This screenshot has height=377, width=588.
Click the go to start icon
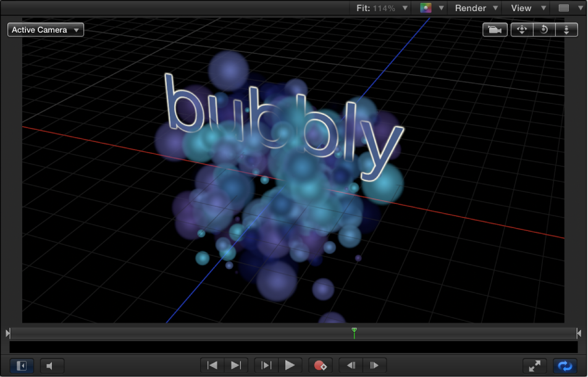pyautogui.click(x=212, y=365)
